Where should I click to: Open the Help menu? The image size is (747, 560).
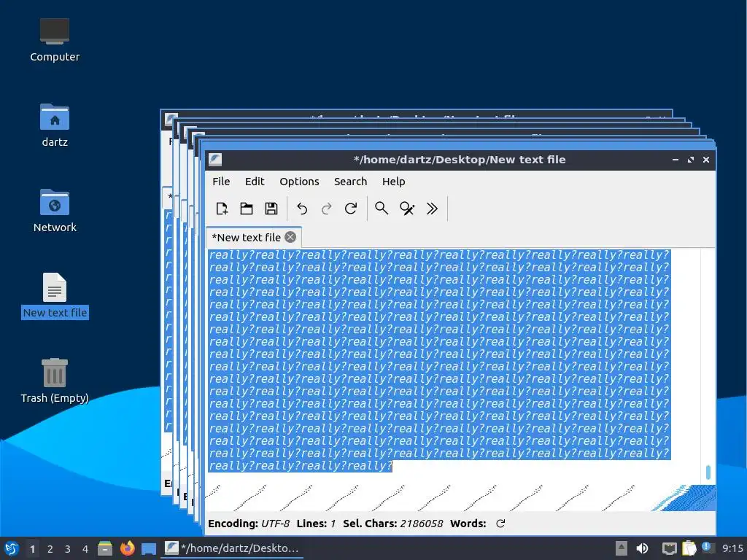click(393, 182)
